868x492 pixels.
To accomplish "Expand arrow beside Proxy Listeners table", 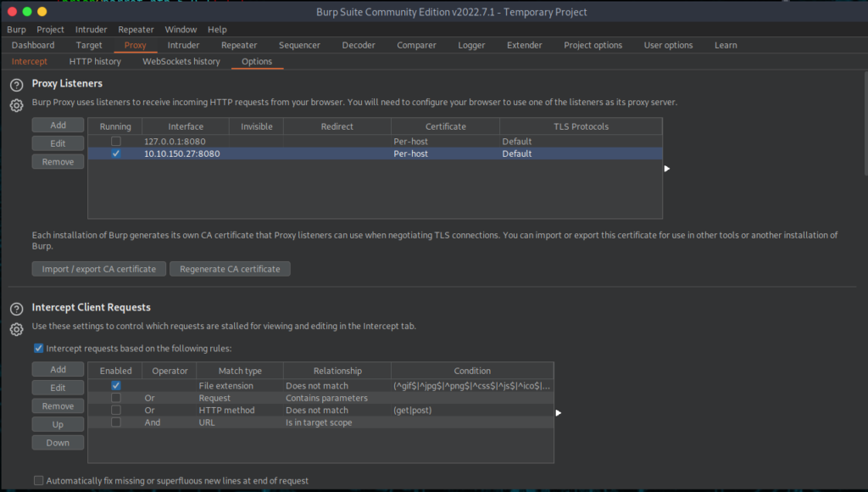I will [667, 169].
